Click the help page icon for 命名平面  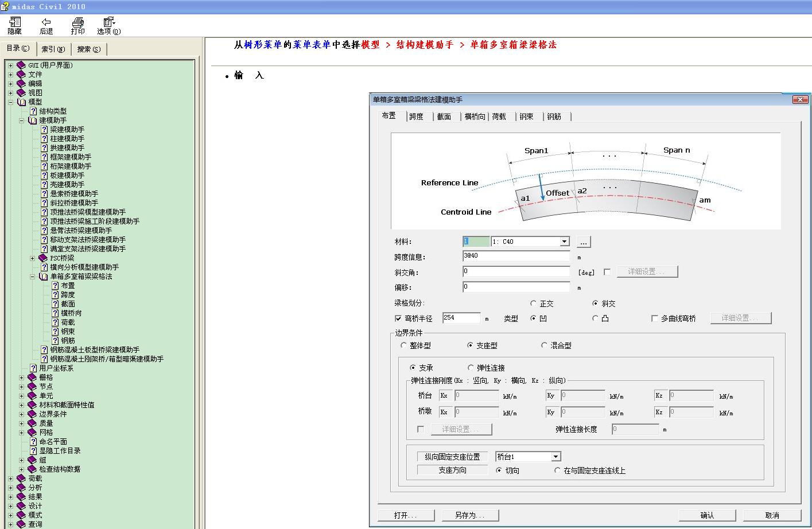click(33, 441)
